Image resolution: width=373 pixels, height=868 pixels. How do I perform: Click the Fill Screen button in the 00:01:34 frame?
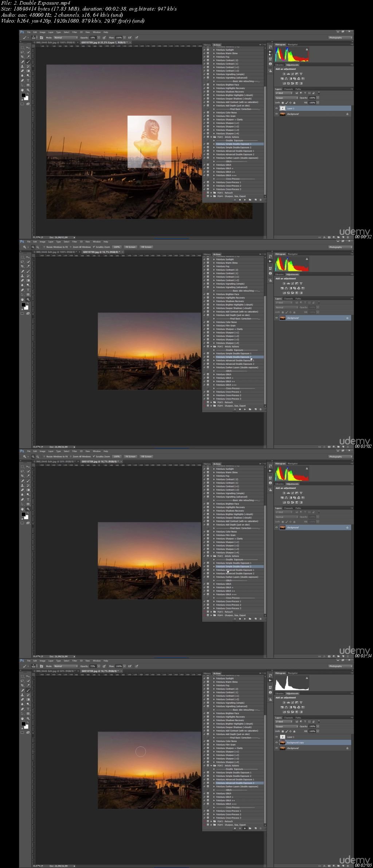point(146,456)
